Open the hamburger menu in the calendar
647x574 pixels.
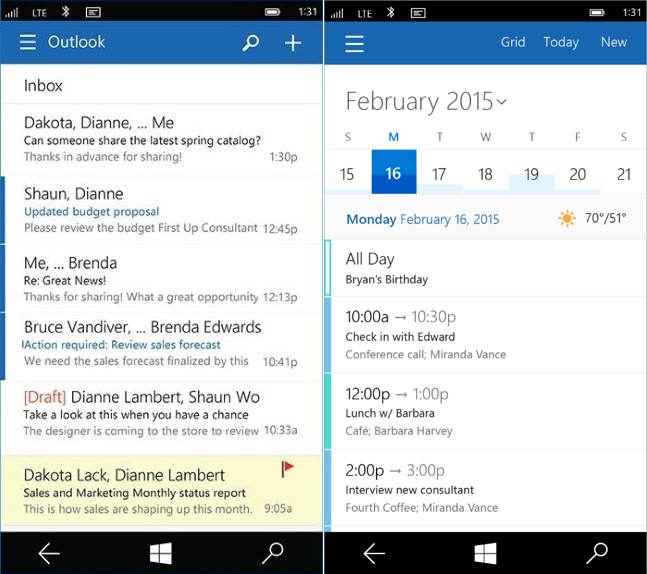[354, 43]
